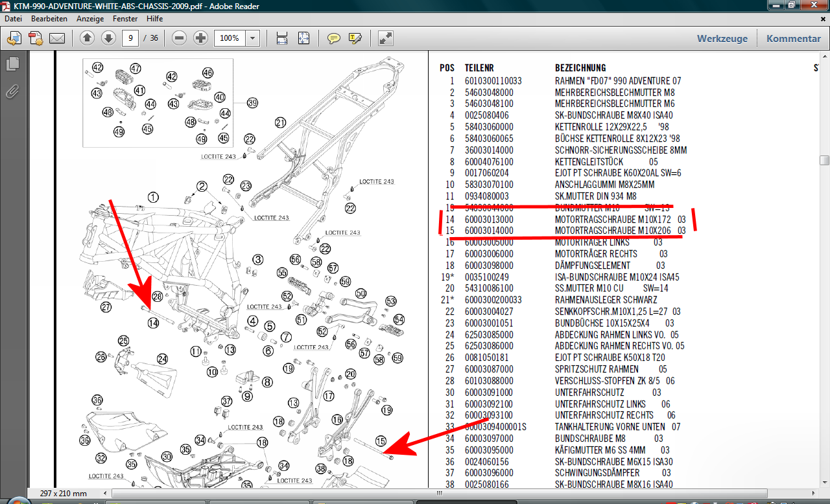Add a sticky note comment
Viewport: 830px width, 504px height.
coord(334,38)
